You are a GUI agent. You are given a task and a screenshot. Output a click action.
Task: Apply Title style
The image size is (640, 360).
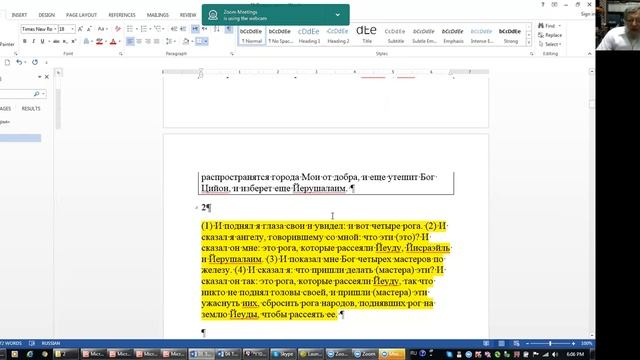coord(367,36)
